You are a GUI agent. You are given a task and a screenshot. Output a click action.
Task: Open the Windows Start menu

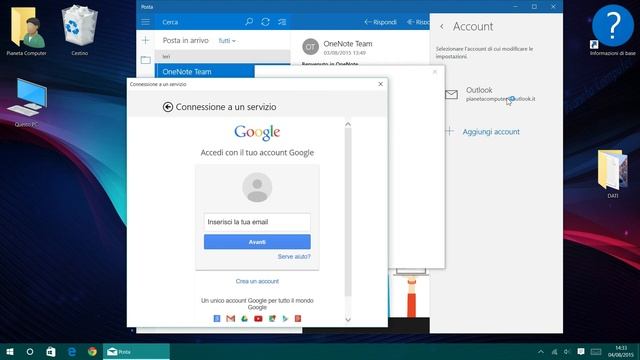point(10,351)
